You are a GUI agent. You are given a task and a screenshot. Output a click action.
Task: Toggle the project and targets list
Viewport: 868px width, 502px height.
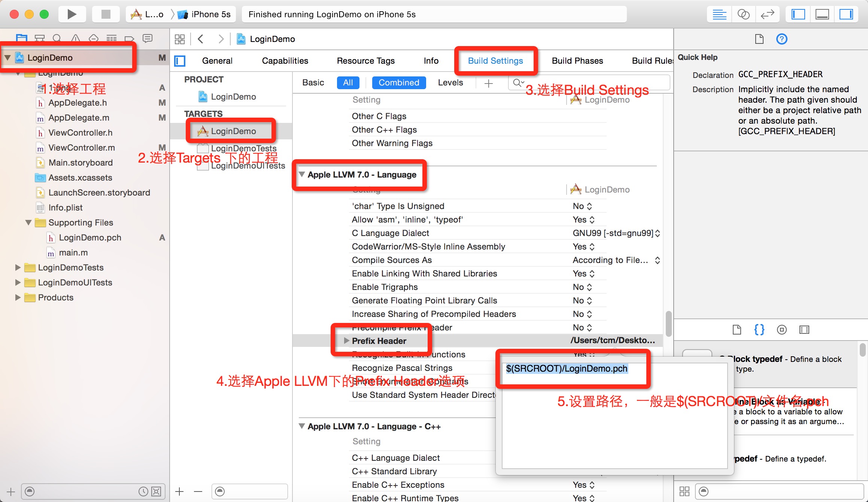point(180,61)
